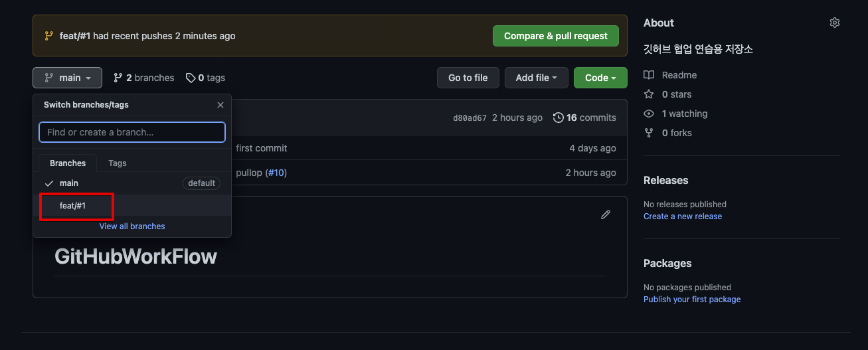Open the green Code dropdown
868x350 pixels.
(x=600, y=78)
